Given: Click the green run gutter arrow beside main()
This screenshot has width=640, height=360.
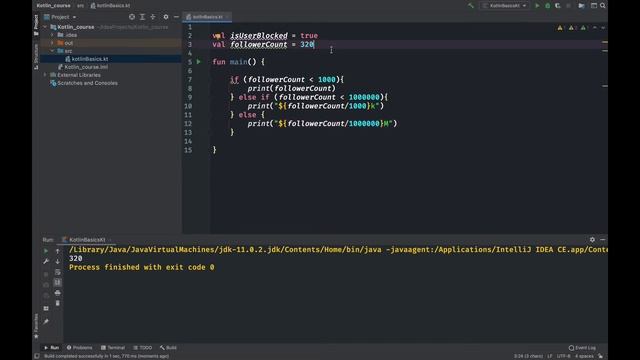Looking at the screenshot, I should coord(199,62).
